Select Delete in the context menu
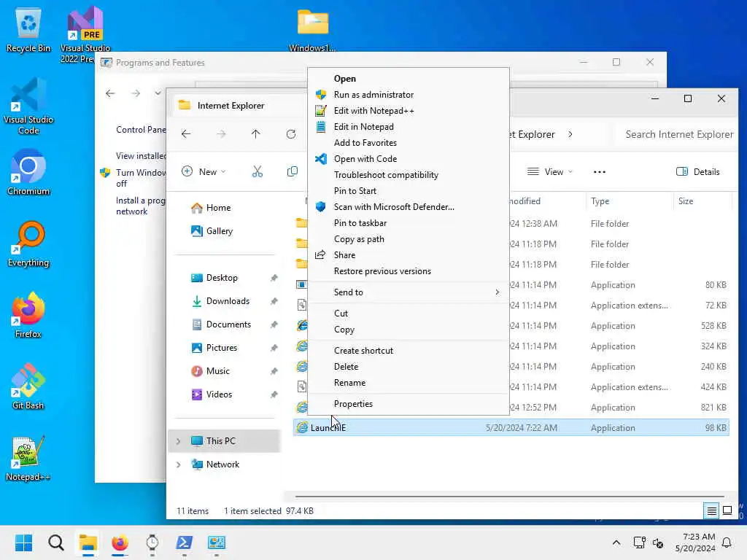Viewport: 747px width, 560px height. 409,367
